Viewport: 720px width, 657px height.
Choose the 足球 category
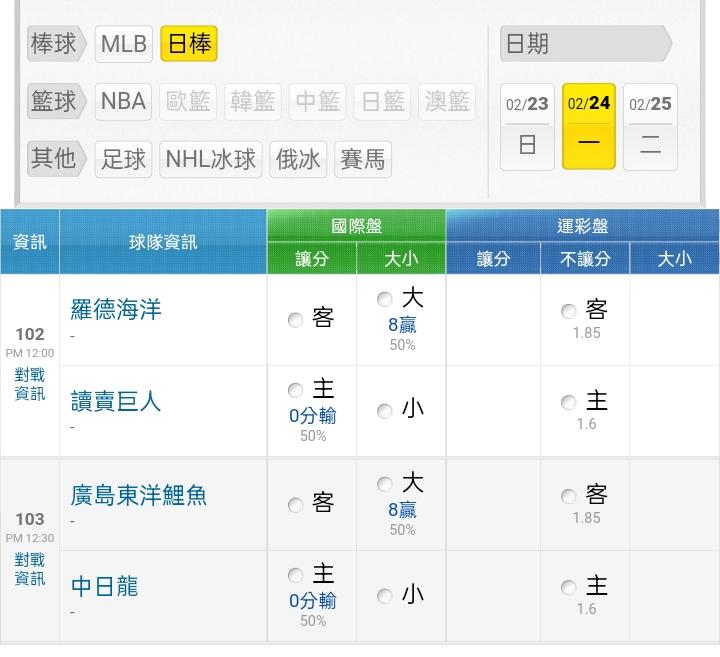124,159
